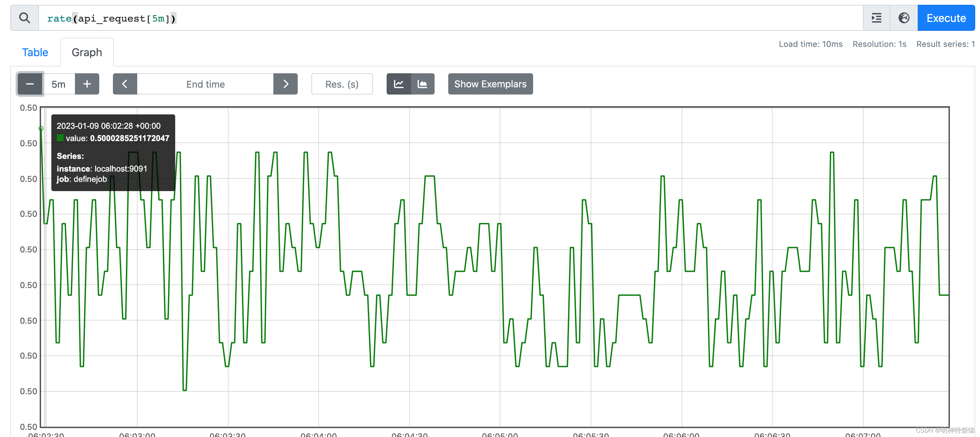Switch to the Table tab
980x437 pixels.
click(x=35, y=52)
